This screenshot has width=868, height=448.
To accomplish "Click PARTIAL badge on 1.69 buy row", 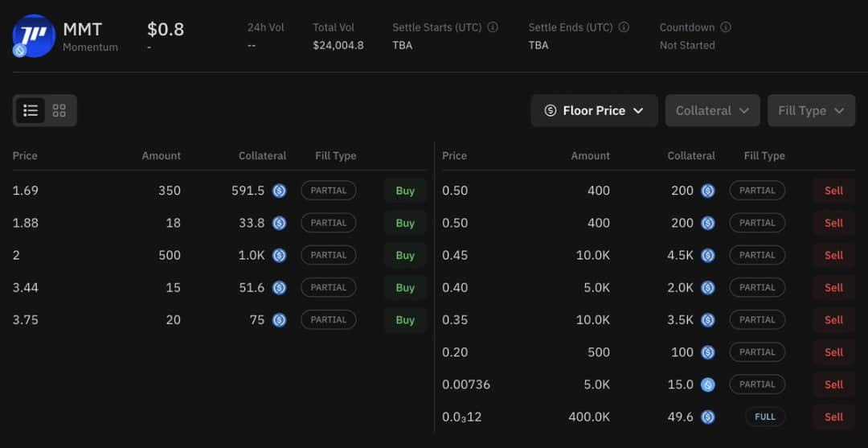I will point(328,191).
